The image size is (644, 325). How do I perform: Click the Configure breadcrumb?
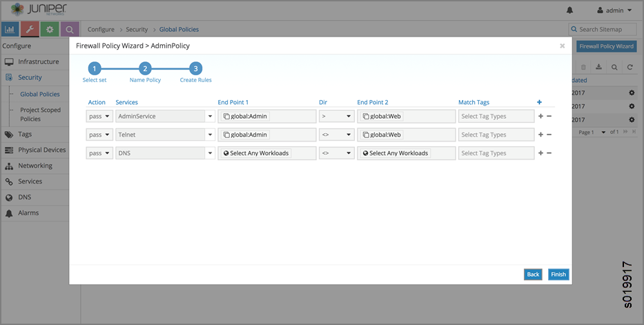[x=101, y=30]
